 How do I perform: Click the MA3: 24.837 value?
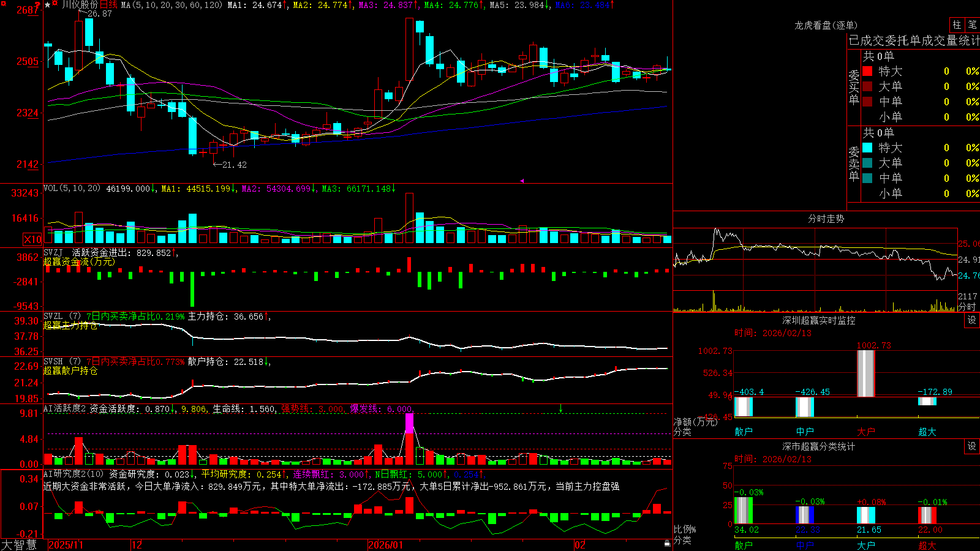(386, 5)
